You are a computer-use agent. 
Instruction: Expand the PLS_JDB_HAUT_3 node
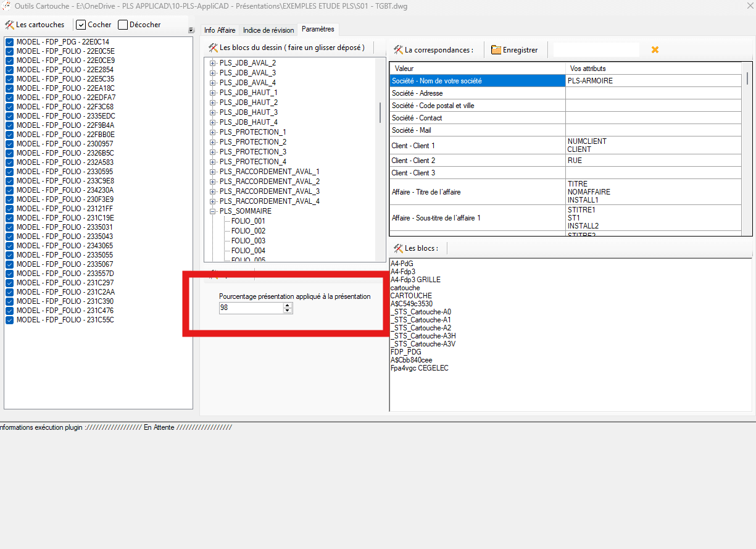tap(213, 112)
